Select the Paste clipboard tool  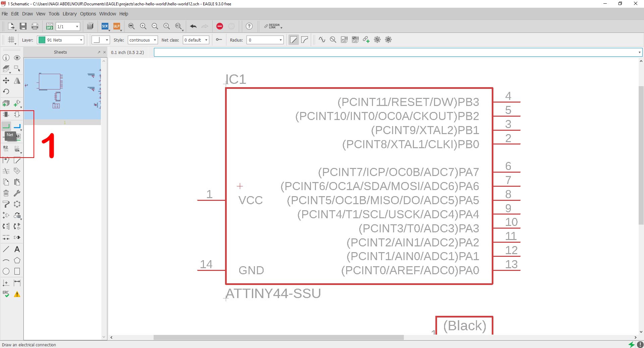(17, 182)
